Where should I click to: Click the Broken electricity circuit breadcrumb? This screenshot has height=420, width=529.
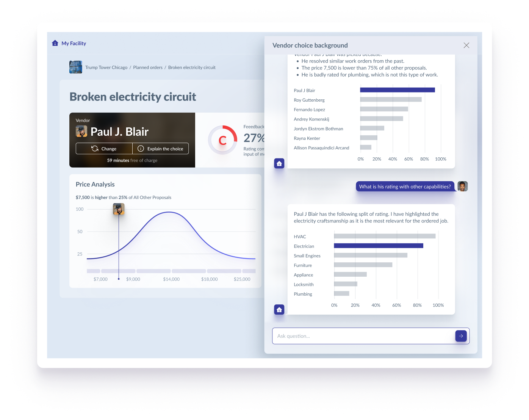(x=192, y=67)
